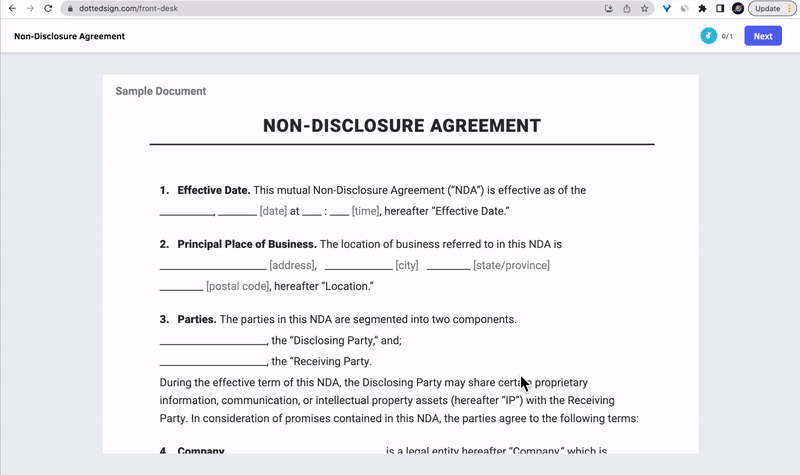Screen dimensions: 800x475
Task: Go back with the browser back arrow
Action: [x=12, y=9]
